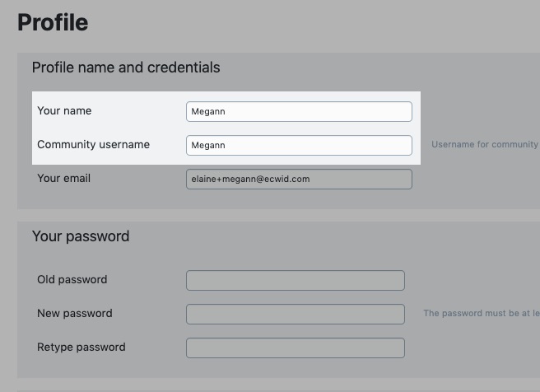The image size is (540, 392).
Task: Click the "Your name" label
Action: 64,110
